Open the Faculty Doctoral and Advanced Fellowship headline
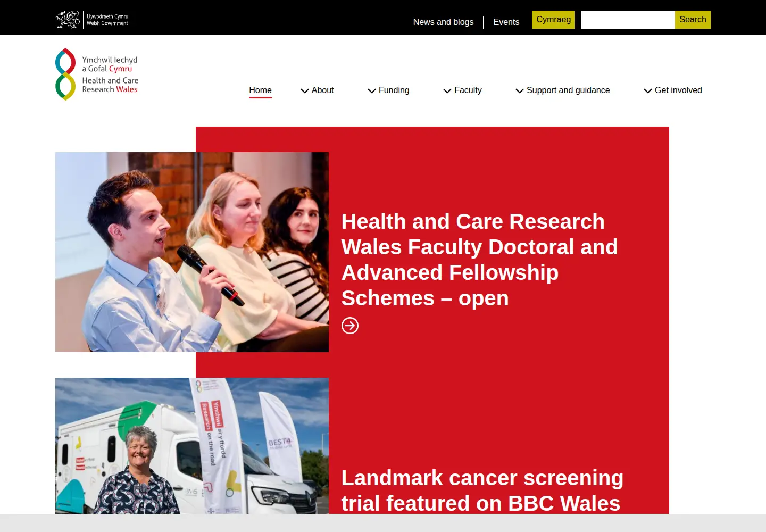The height and width of the screenshot is (532, 766). click(479, 260)
